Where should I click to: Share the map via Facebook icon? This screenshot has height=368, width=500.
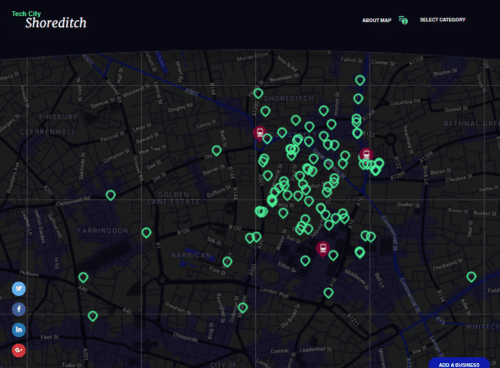point(19,309)
